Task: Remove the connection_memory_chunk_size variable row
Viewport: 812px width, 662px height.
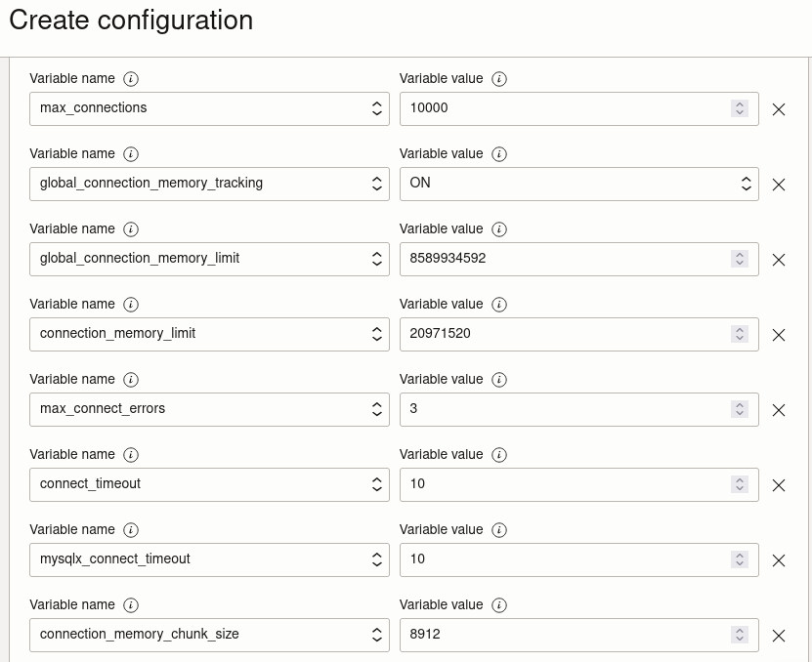Action: [x=779, y=636]
